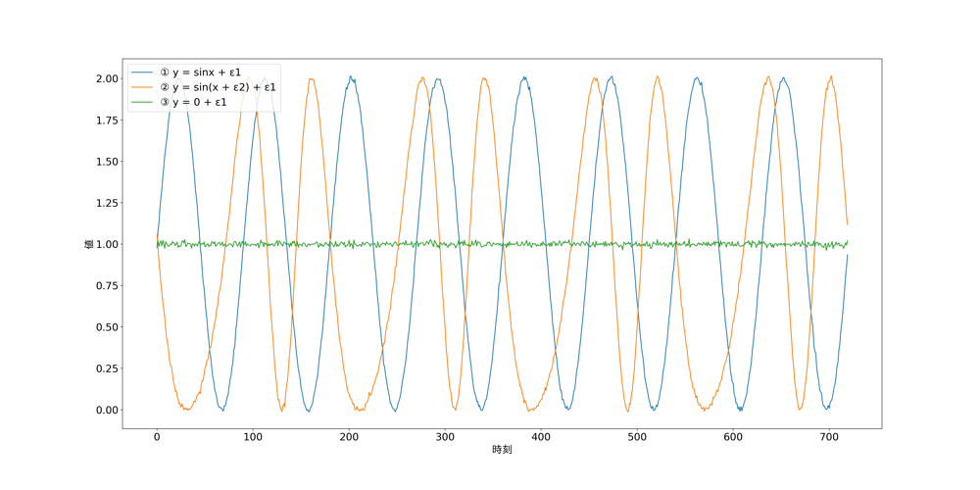Click the x-axis tick label 400
This screenshot has height=490, width=980.
click(x=541, y=437)
